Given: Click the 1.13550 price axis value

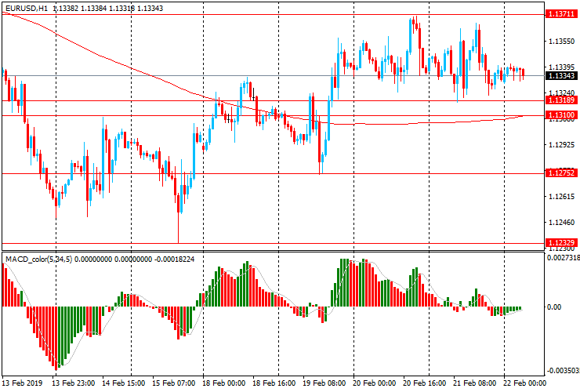Looking at the screenshot, I should 561,42.
